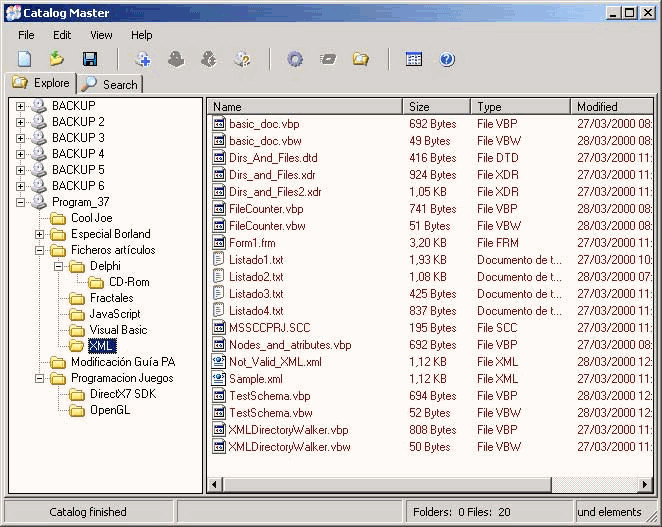Open the View menu
The image size is (662, 527).
tap(101, 35)
